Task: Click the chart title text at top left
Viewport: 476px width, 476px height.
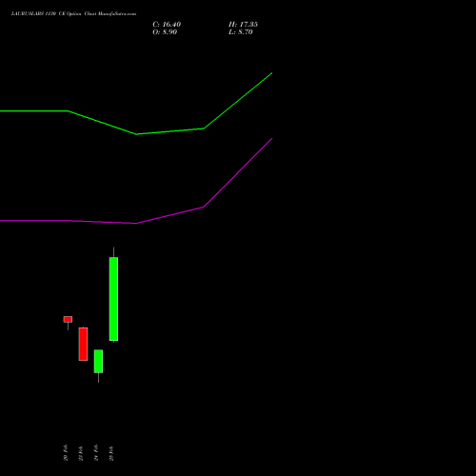Action: (x=73, y=14)
